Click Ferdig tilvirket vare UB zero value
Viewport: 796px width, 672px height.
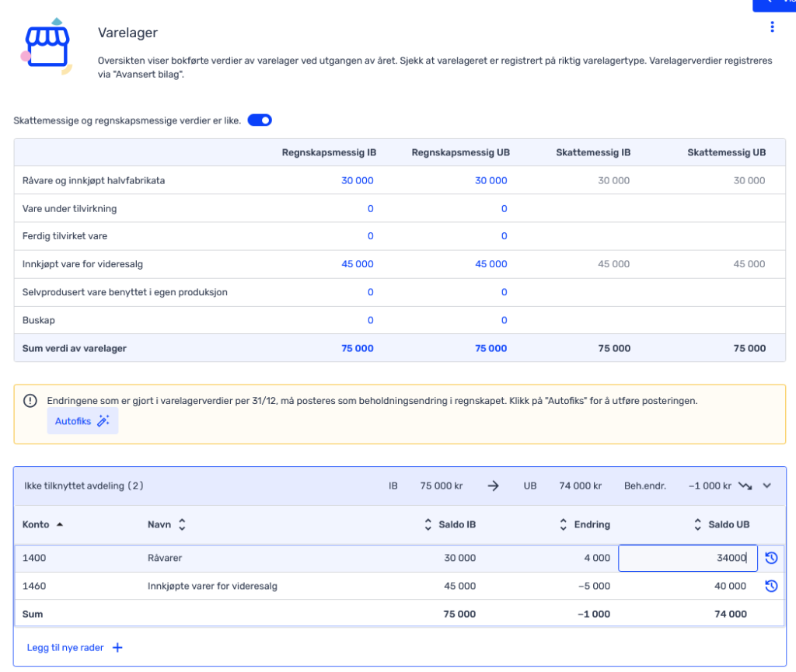click(504, 236)
